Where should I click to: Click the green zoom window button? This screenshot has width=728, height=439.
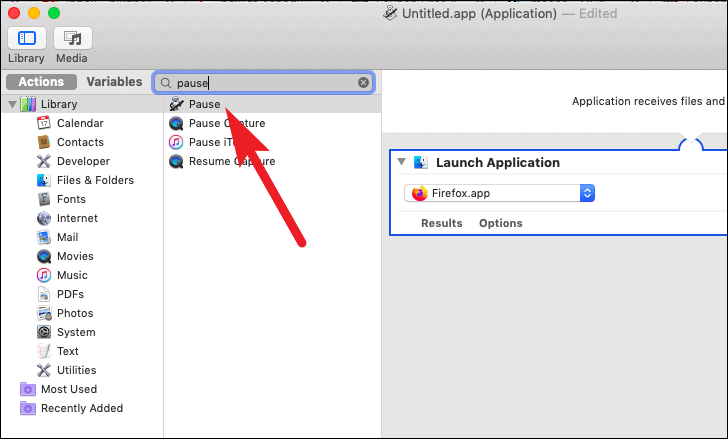[54, 13]
